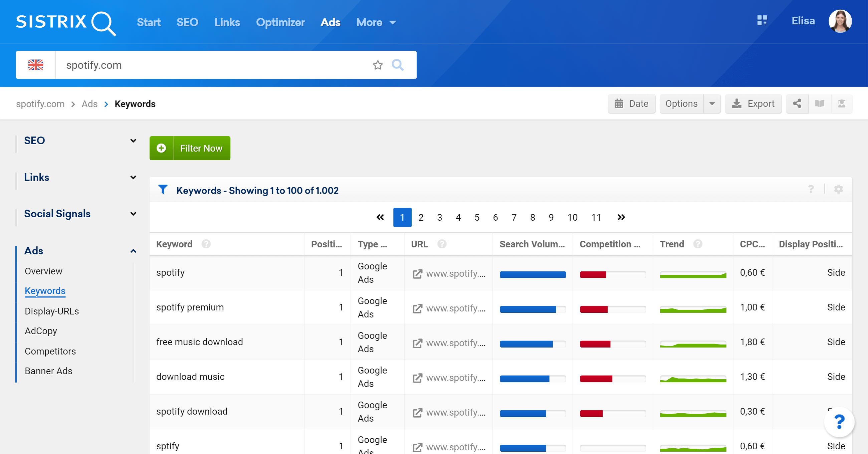Click the 'free music download' keyword
Screen dimensions: 868x454
200,342
